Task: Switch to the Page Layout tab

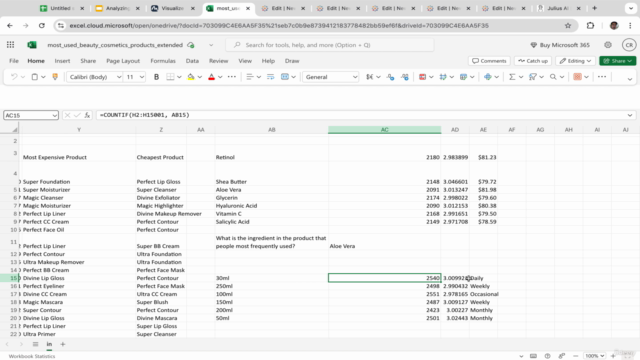Action: (x=123, y=61)
